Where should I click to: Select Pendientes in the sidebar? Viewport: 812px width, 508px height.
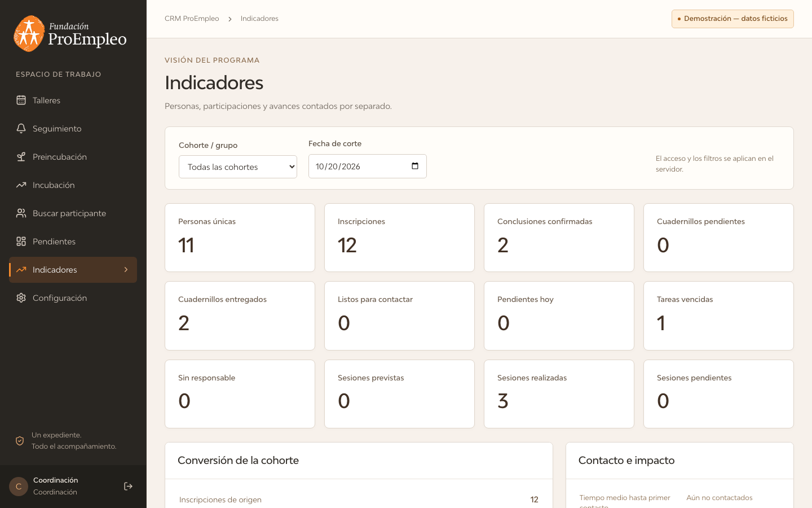click(x=73, y=242)
